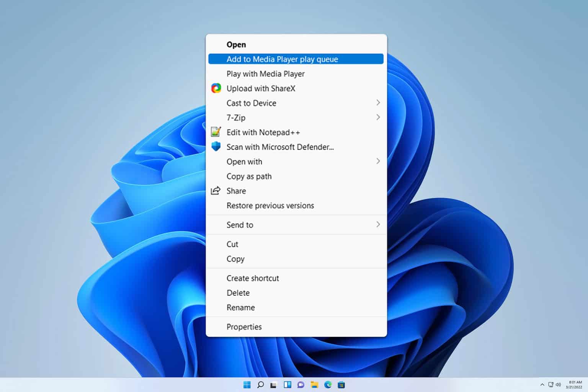This screenshot has width=588, height=392.
Task: Select Add to Media Player play queue
Action: tap(296, 59)
